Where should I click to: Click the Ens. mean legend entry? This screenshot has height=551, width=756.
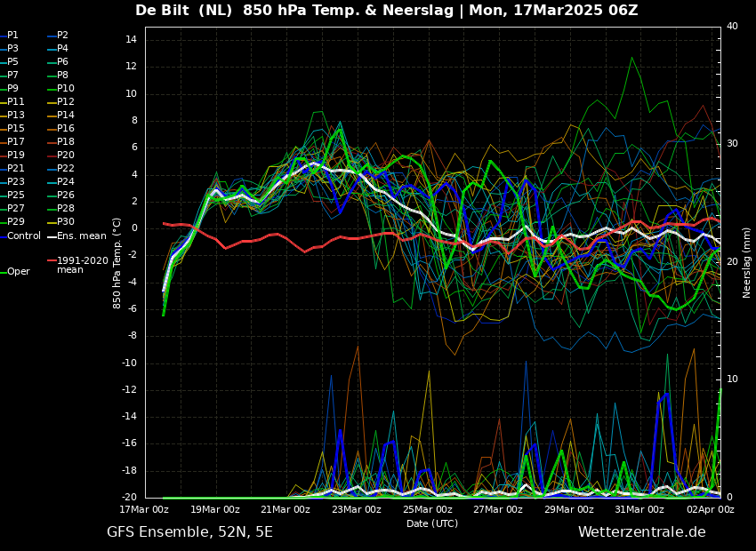click(76, 236)
